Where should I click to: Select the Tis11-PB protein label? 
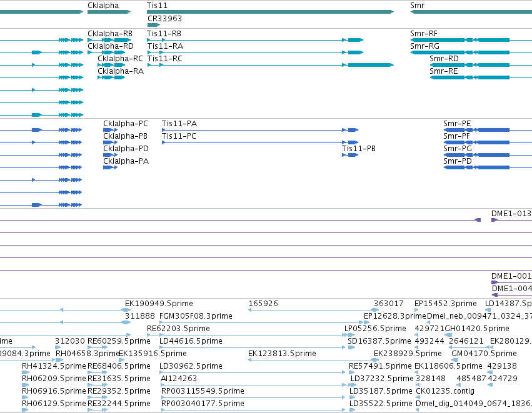click(359, 149)
